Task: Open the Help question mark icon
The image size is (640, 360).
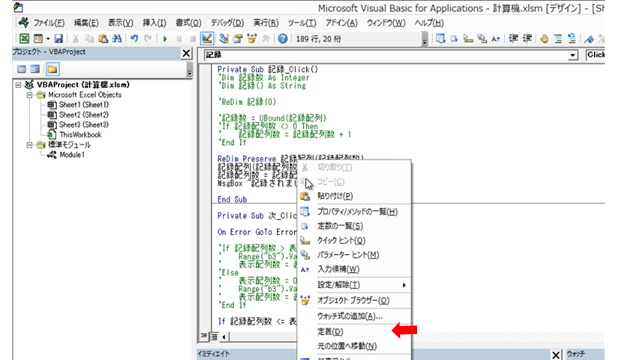Action: click(282, 39)
